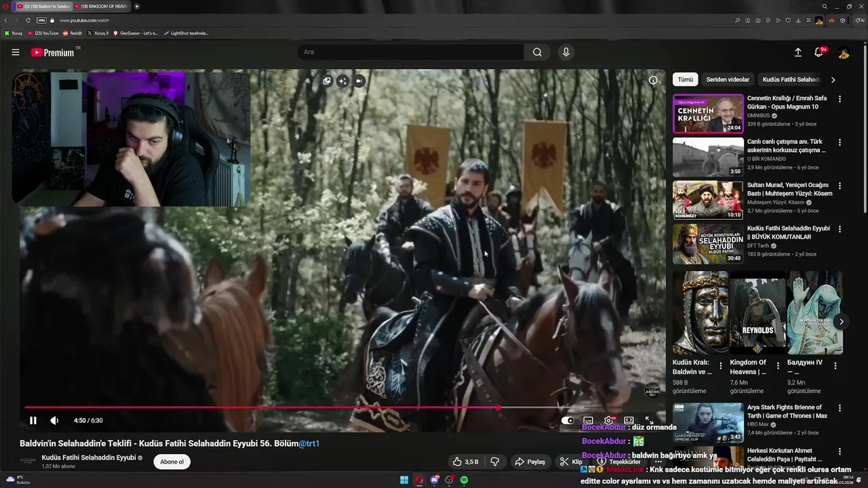Dislike the video
The height and width of the screenshot is (488, 868).
point(495,462)
